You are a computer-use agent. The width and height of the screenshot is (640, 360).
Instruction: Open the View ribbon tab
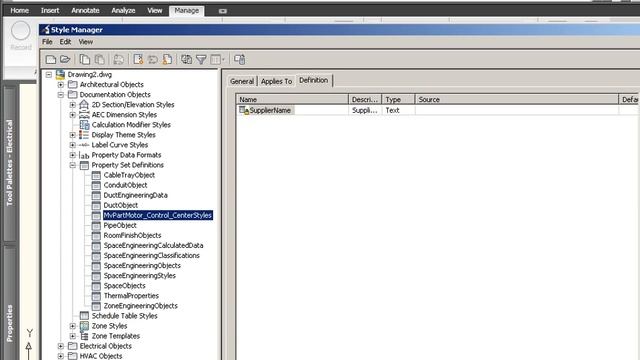155,11
